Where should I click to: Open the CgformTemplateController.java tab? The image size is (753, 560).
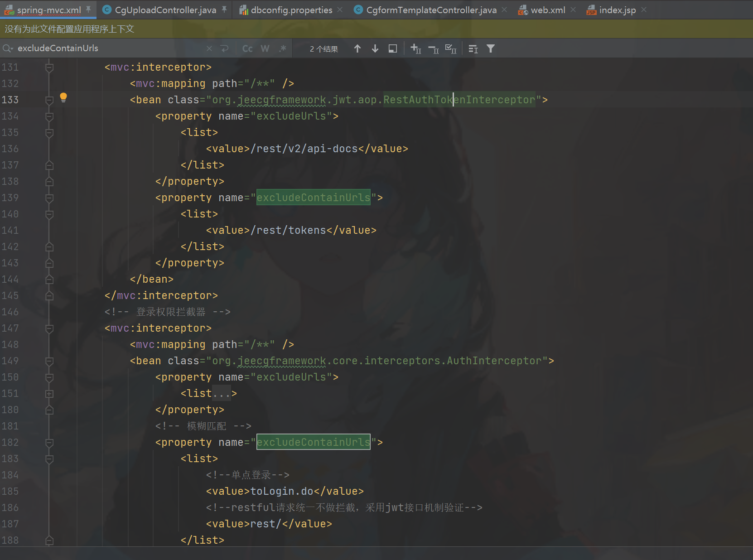[431, 10]
